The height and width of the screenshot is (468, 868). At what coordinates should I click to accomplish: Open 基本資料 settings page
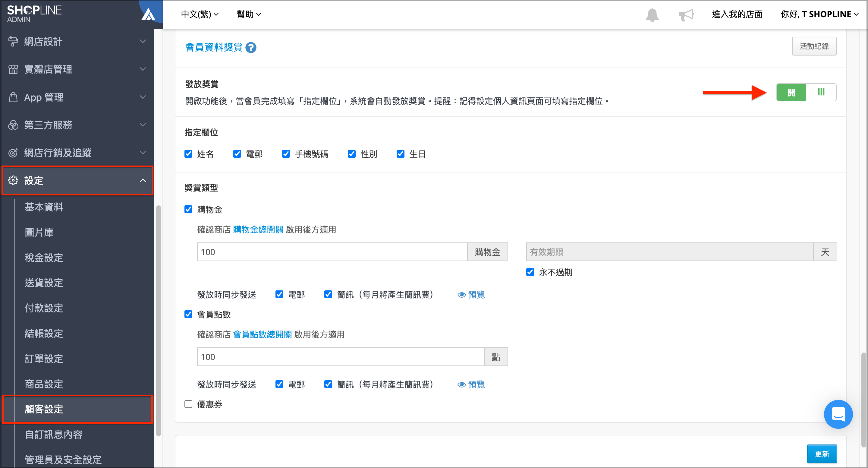point(44,207)
